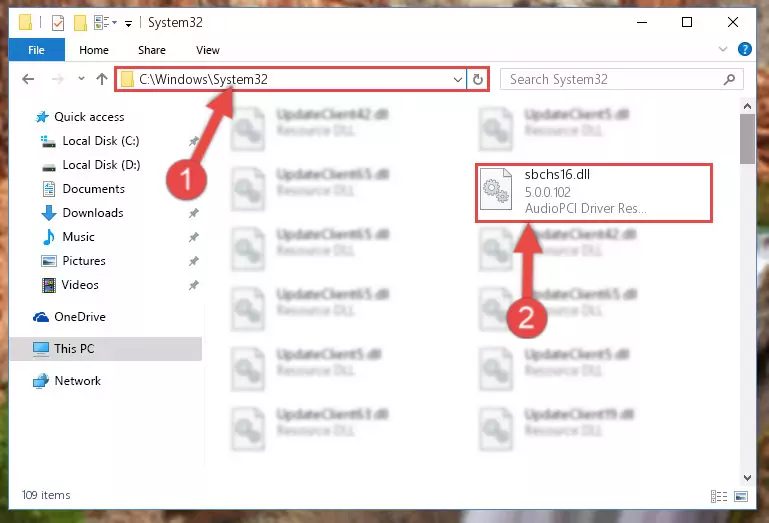
Task: Switch to the View ribbon tab
Action: (207, 50)
